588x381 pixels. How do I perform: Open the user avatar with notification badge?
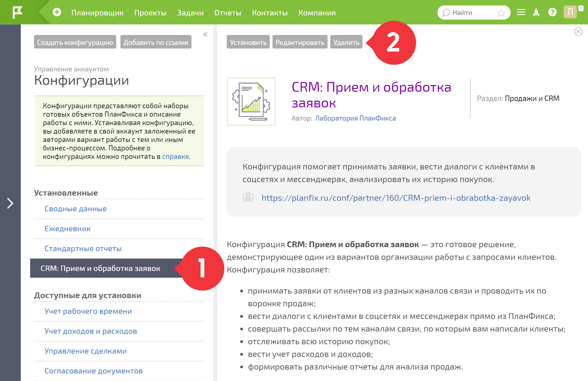[x=570, y=12]
